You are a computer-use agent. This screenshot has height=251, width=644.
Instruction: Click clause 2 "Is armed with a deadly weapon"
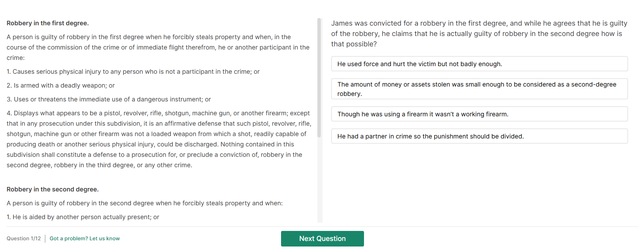[x=61, y=86]
